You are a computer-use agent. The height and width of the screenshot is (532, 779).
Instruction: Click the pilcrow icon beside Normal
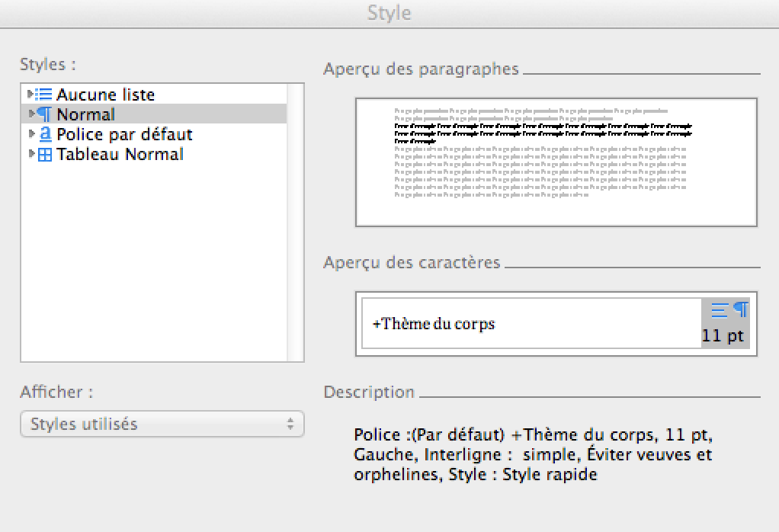click(x=44, y=114)
